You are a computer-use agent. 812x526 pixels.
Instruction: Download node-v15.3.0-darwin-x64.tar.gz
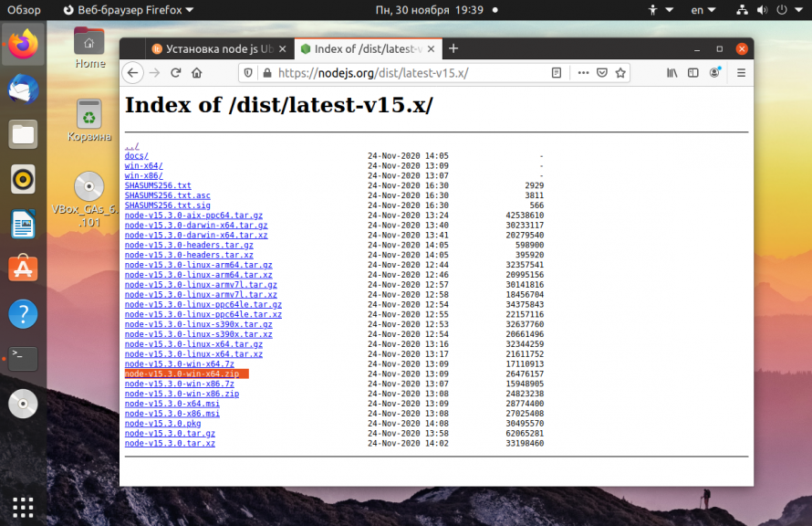(x=196, y=225)
